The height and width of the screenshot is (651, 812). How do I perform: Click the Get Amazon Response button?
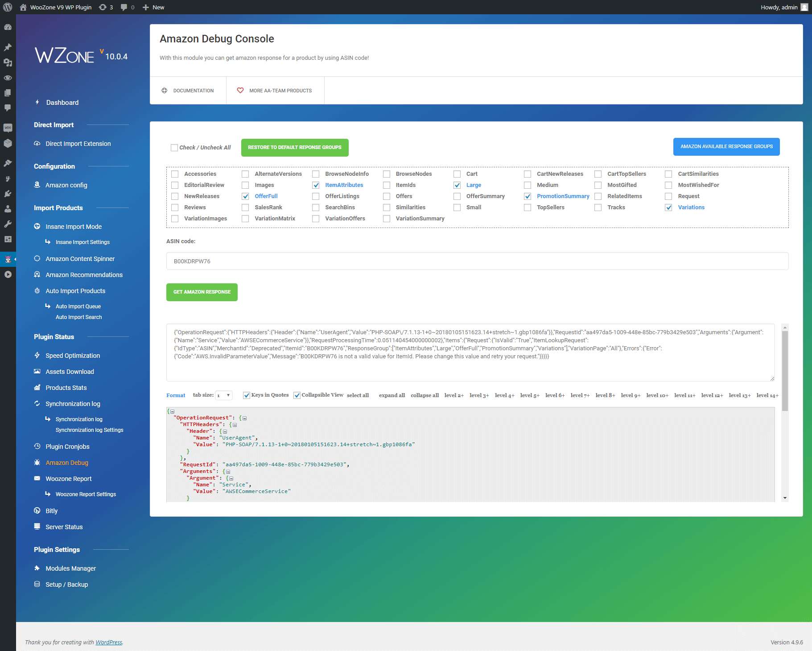coord(202,292)
